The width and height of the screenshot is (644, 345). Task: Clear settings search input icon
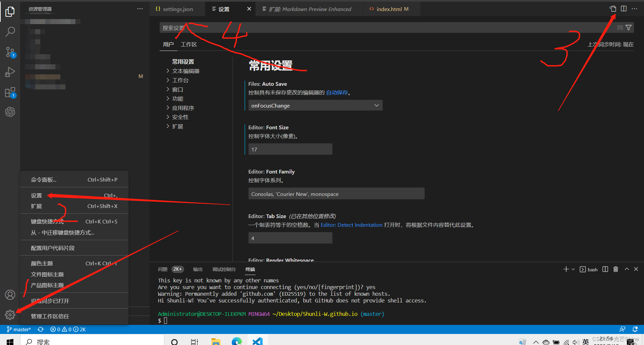coord(620,27)
